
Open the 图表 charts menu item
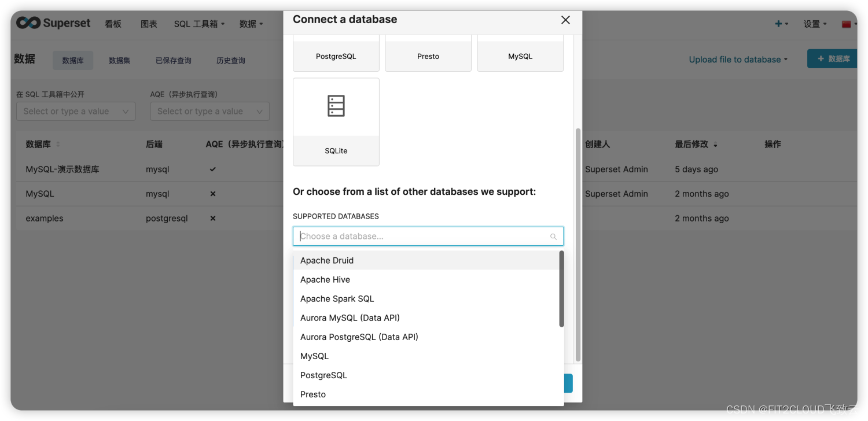[149, 24]
